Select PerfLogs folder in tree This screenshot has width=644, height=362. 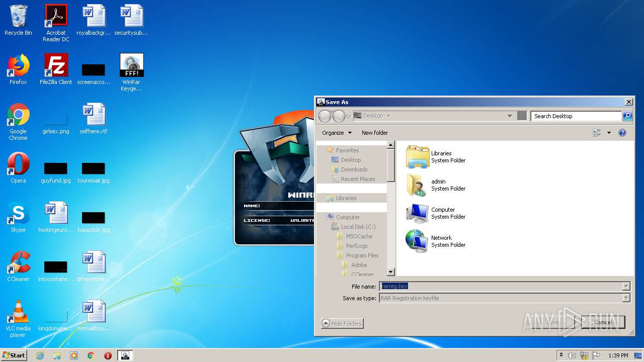(x=352, y=246)
